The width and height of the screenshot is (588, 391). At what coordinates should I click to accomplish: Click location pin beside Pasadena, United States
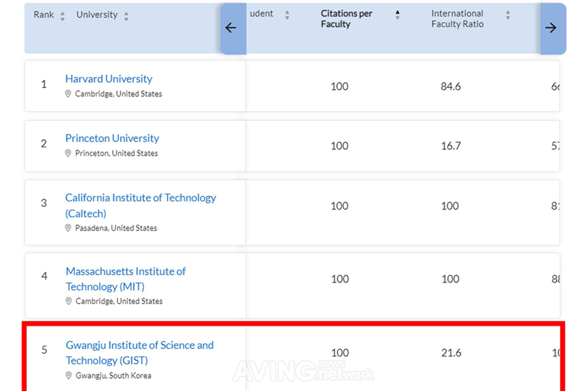68,228
